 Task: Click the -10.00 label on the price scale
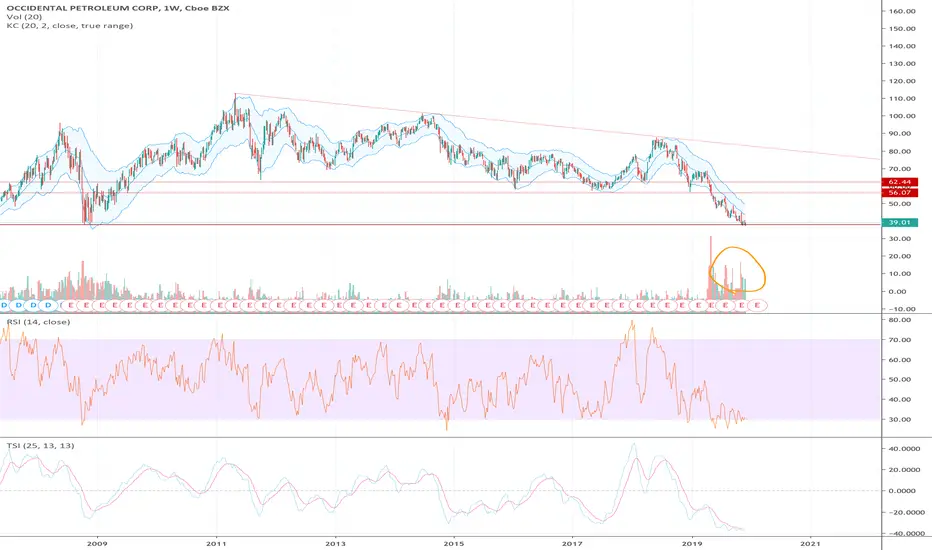(902, 309)
